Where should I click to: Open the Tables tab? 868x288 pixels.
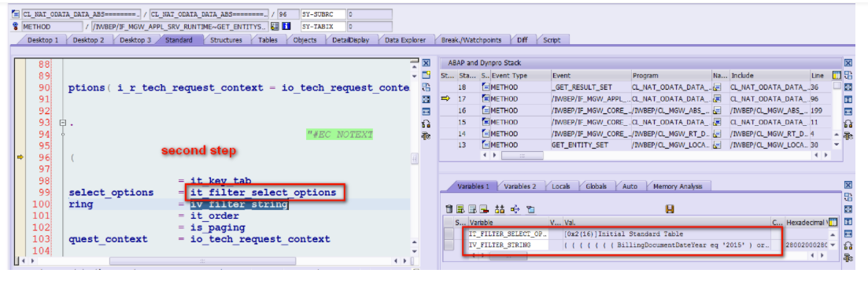pyautogui.click(x=268, y=40)
